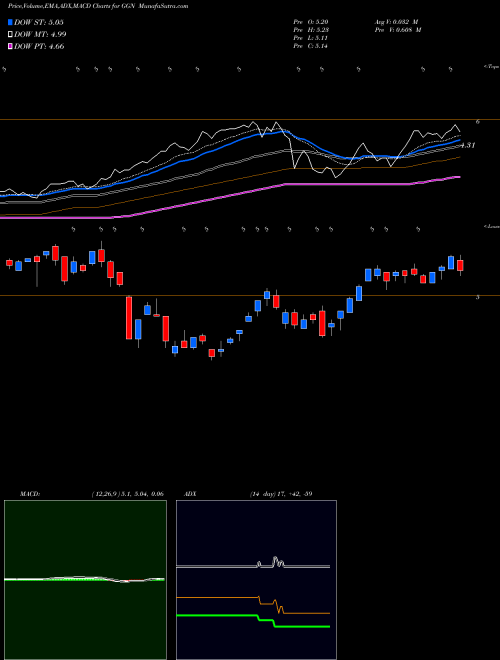Click the magenta DOW PT legend swatch
This screenshot has height=660, width=500.
(10, 46)
